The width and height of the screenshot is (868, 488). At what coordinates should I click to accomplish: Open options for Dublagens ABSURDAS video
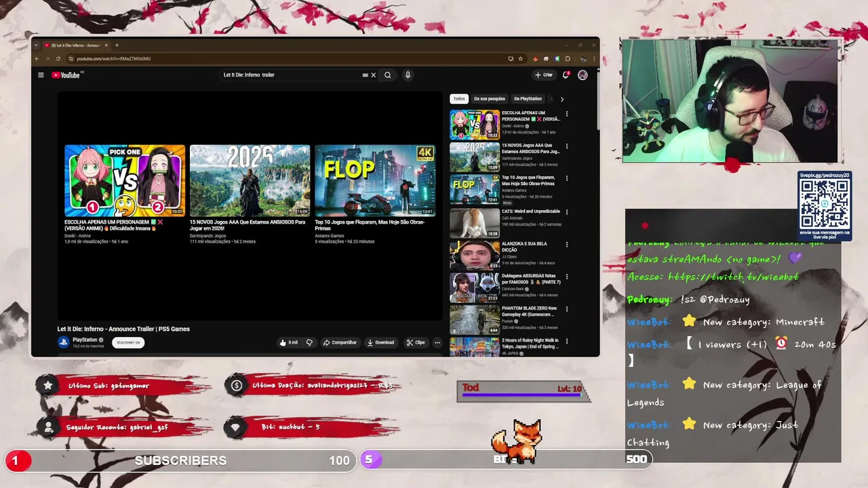click(x=567, y=277)
